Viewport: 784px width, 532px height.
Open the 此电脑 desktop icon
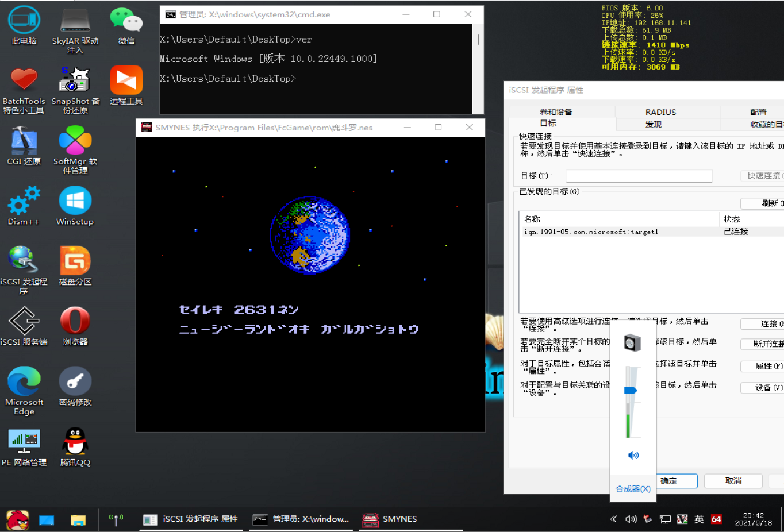tap(24, 26)
